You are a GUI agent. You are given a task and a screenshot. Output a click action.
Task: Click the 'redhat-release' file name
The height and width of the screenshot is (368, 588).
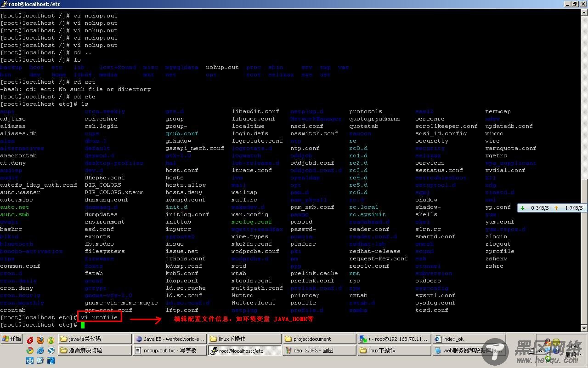tap(375, 251)
